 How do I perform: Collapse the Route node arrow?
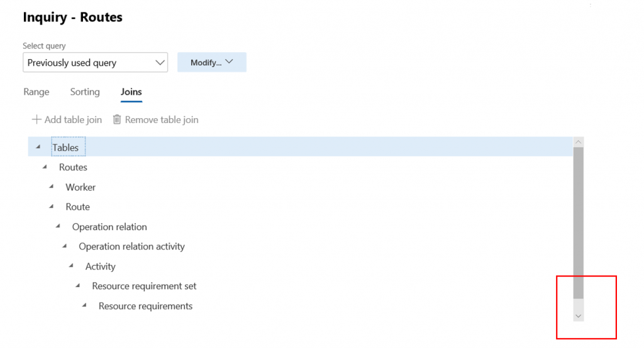click(52, 206)
